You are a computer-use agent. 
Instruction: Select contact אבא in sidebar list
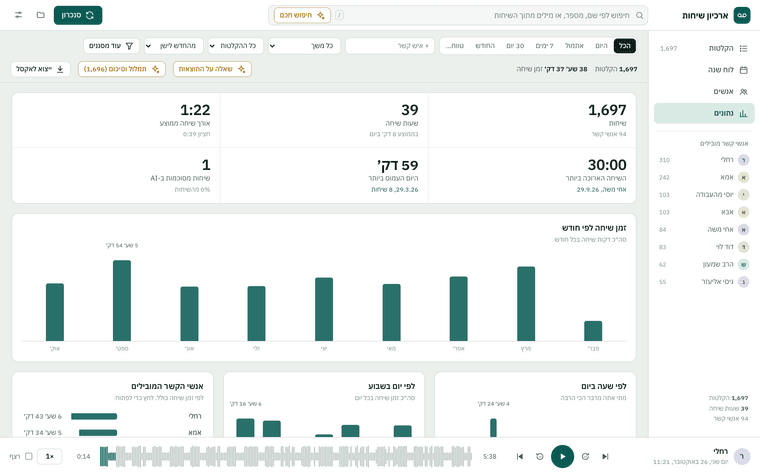[x=704, y=212]
